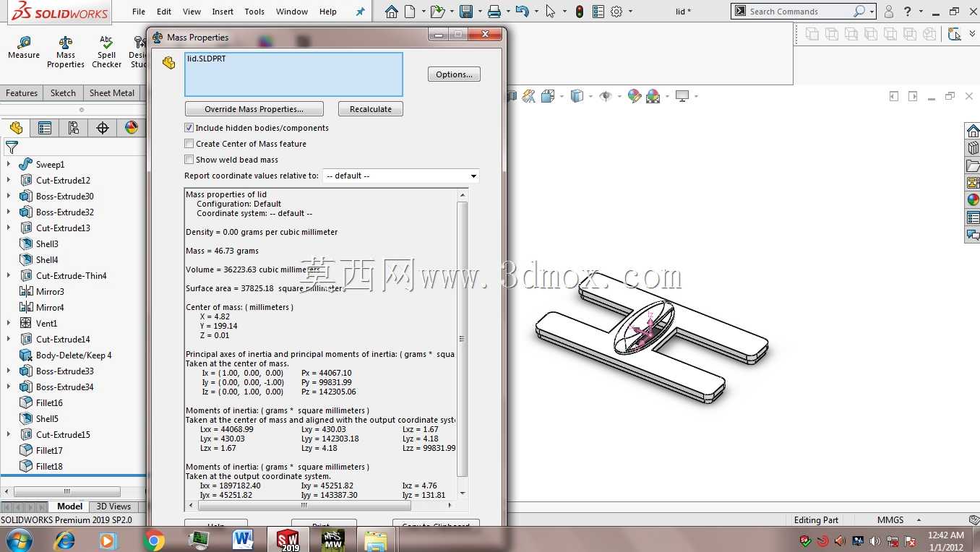Toggle Include hidden bodies/components checkbox

[x=189, y=128]
